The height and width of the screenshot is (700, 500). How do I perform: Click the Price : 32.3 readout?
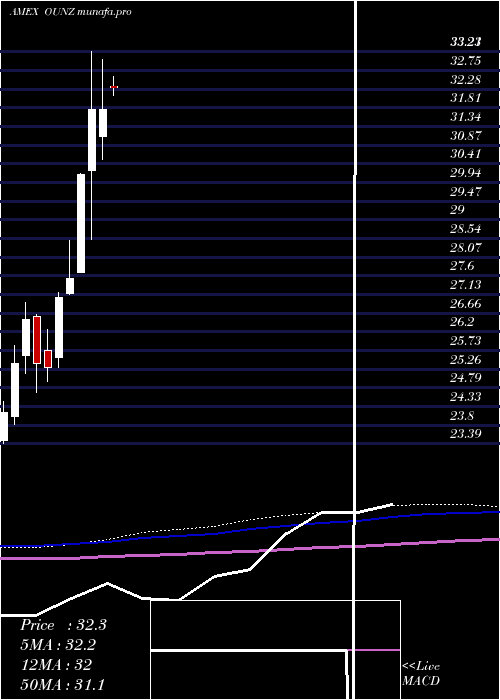tap(63, 625)
